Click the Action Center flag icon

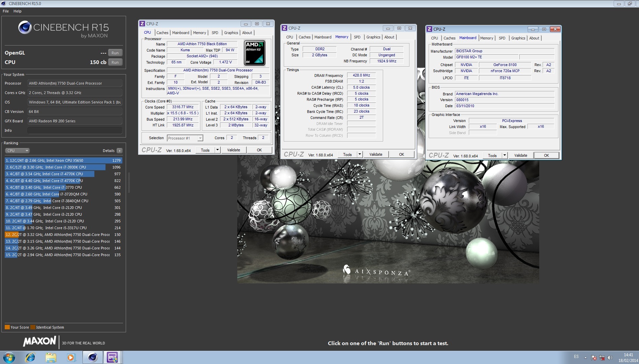(x=594, y=358)
